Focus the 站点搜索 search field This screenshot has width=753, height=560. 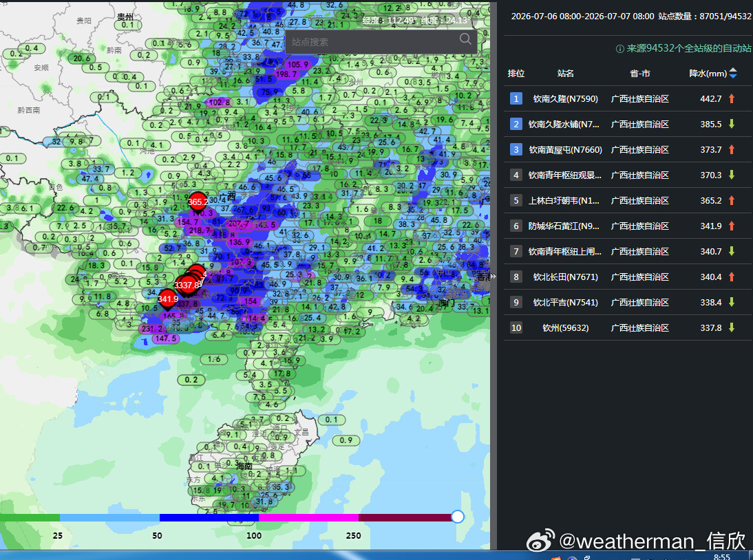point(381,42)
